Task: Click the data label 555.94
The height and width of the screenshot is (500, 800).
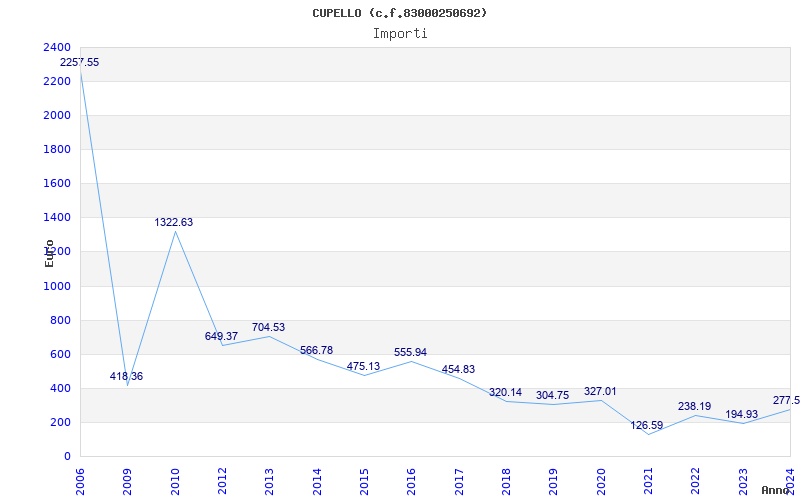Action: [x=410, y=352]
